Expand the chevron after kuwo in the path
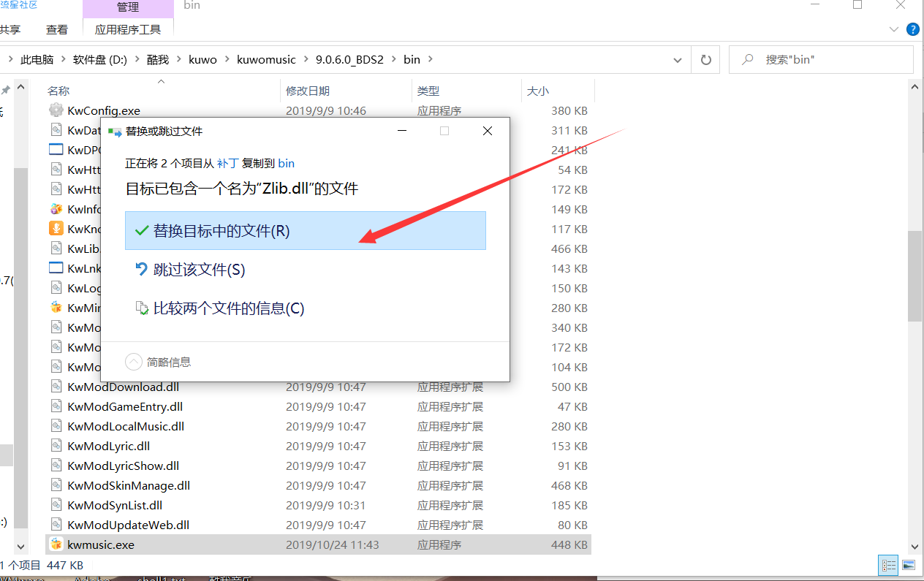Image resolution: width=924 pixels, height=581 pixels. pyautogui.click(x=227, y=60)
